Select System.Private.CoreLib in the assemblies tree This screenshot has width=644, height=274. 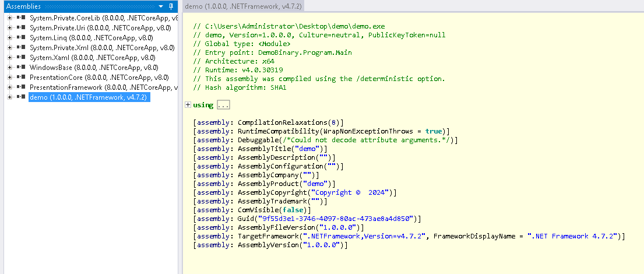click(x=104, y=17)
